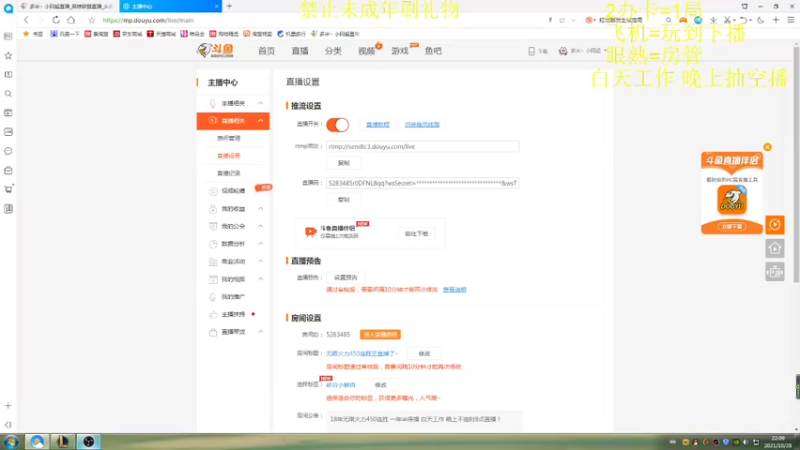Viewport: 800px width, 450px height.
Task: Select 直播记录 submenu item
Action: (x=229, y=173)
